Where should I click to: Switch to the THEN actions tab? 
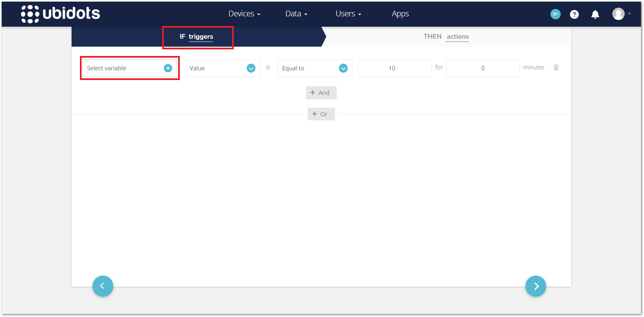446,37
